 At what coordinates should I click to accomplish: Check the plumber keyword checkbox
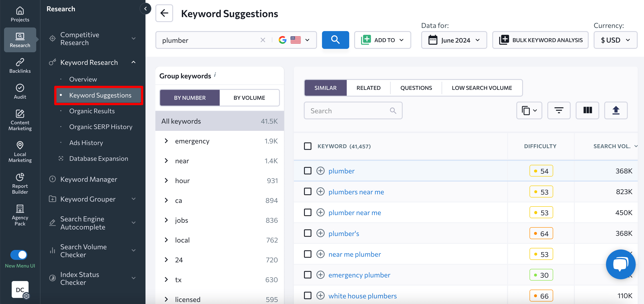309,171
